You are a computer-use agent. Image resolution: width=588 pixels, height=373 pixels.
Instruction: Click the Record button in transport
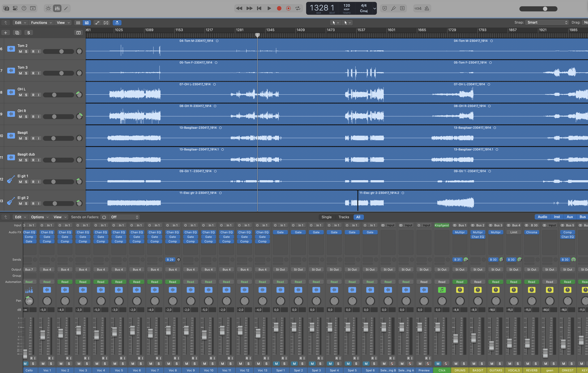coord(279,8)
